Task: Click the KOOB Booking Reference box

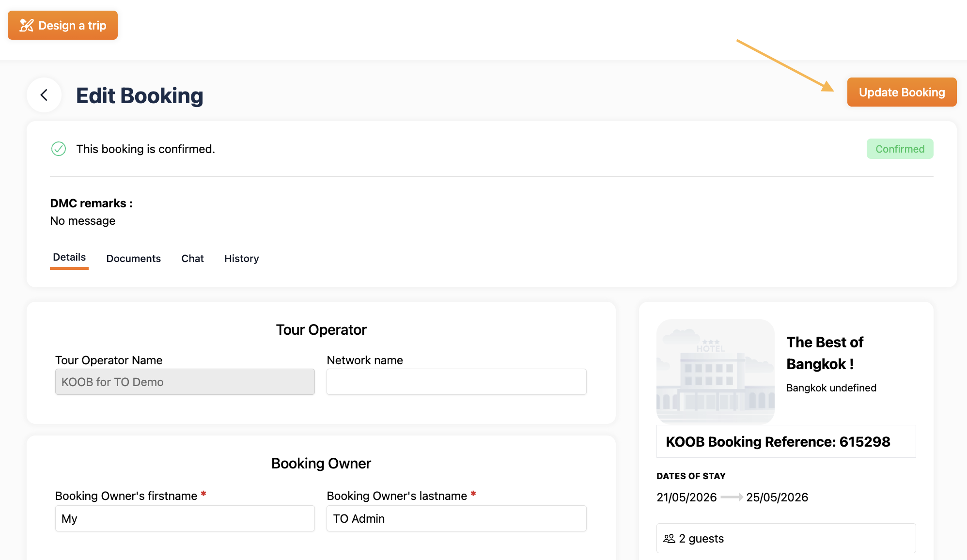Action: 786,441
